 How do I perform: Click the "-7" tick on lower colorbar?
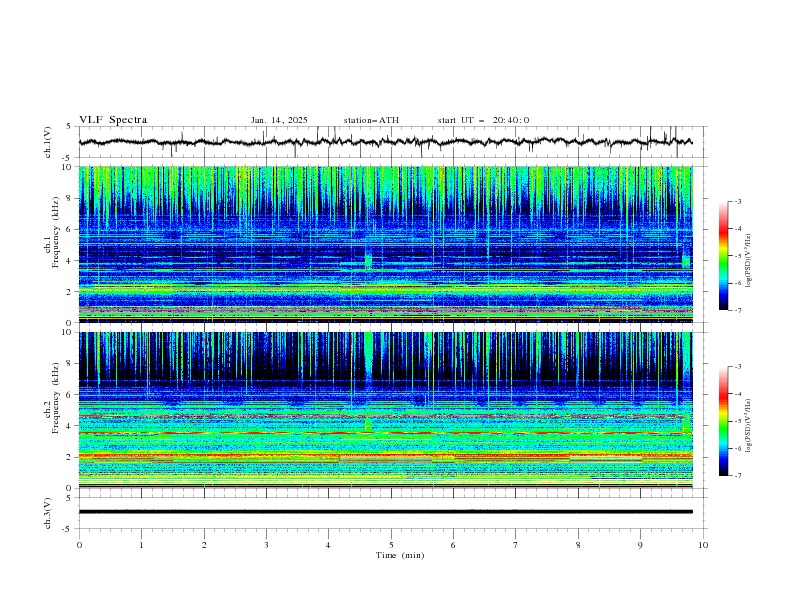coord(737,475)
